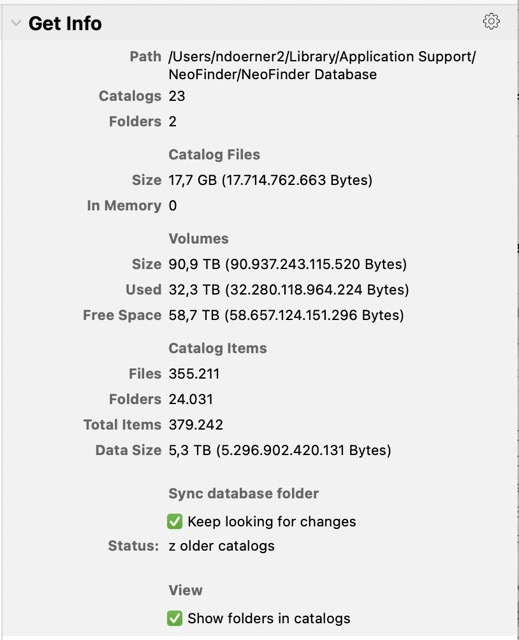Open the gear settings menu in Get Info
This screenshot has width=519, height=640.
tap(491, 21)
